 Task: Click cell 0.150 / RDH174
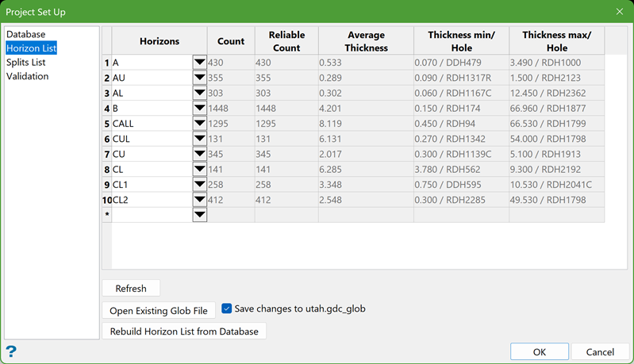[461, 109]
